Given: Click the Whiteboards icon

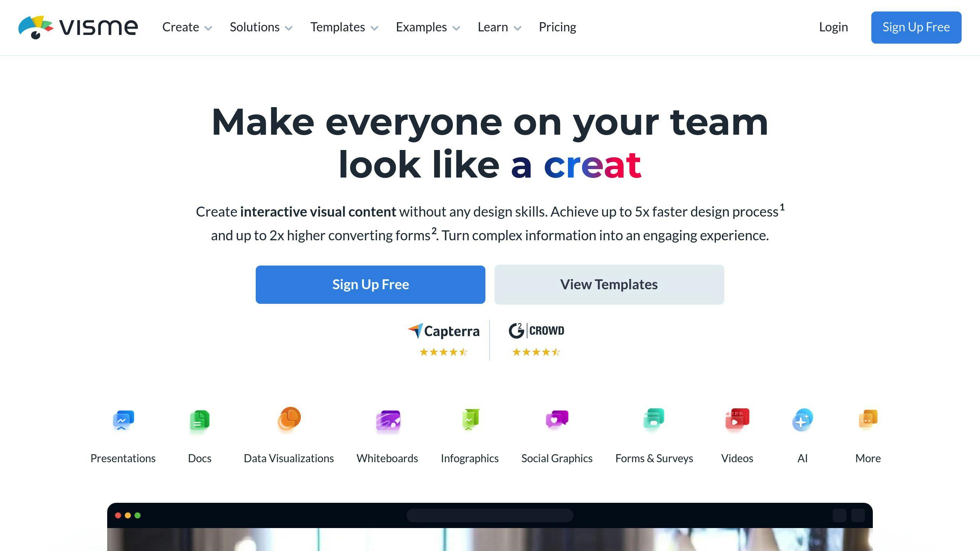Looking at the screenshot, I should click(387, 419).
